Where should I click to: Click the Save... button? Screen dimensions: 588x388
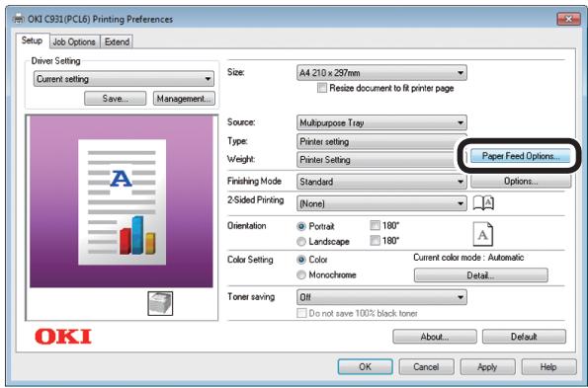click(x=115, y=99)
